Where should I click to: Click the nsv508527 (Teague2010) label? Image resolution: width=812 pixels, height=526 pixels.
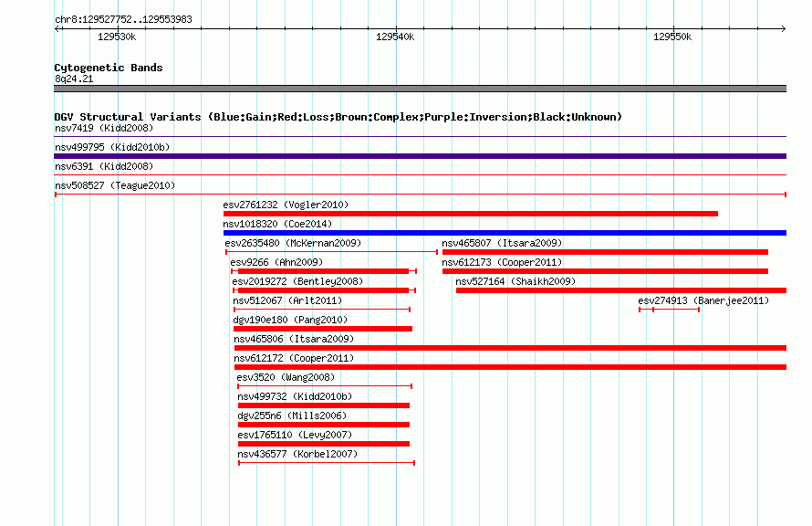pos(115,185)
